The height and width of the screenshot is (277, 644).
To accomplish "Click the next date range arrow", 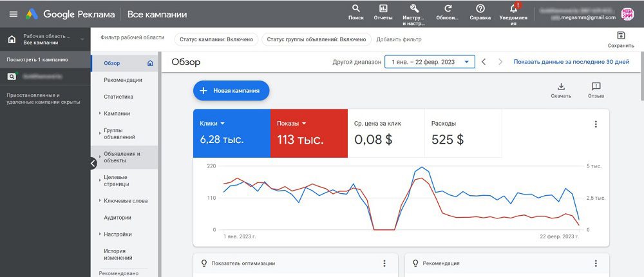I will pos(500,62).
